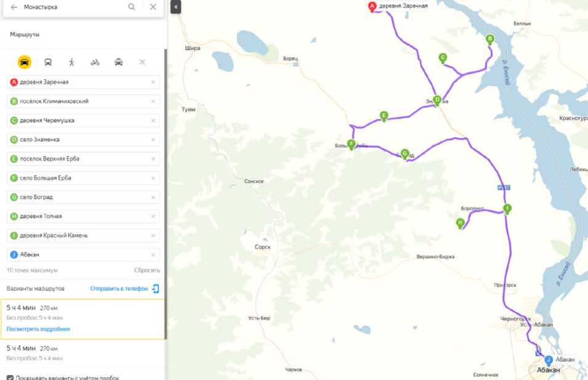Edit point G село Боград field
Screen dimensions: 588x380
[83, 197]
